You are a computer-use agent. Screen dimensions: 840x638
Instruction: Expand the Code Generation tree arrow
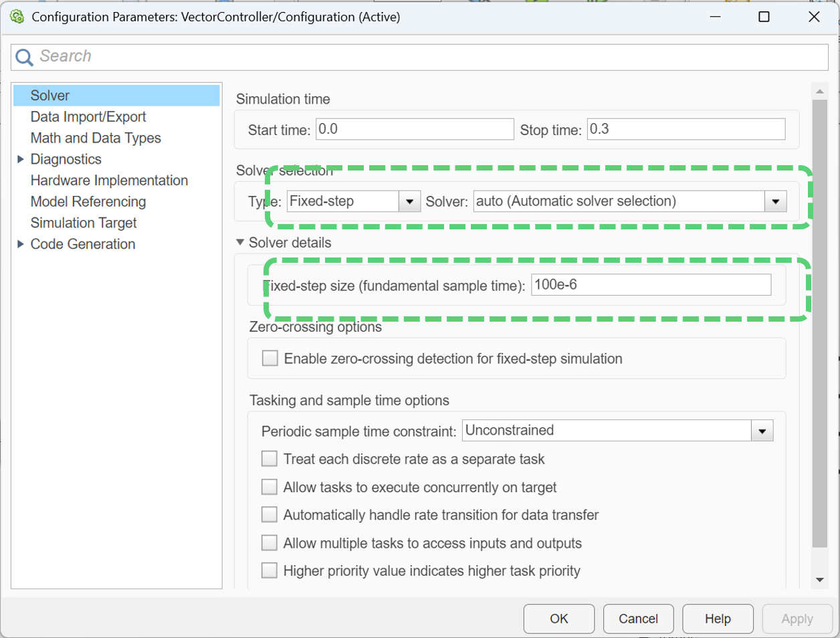click(20, 244)
